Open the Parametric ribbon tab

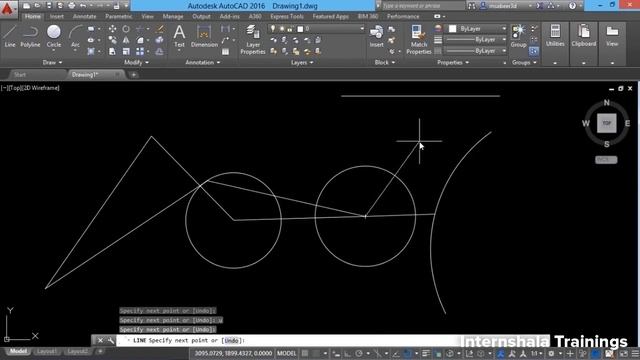(x=118, y=16)
